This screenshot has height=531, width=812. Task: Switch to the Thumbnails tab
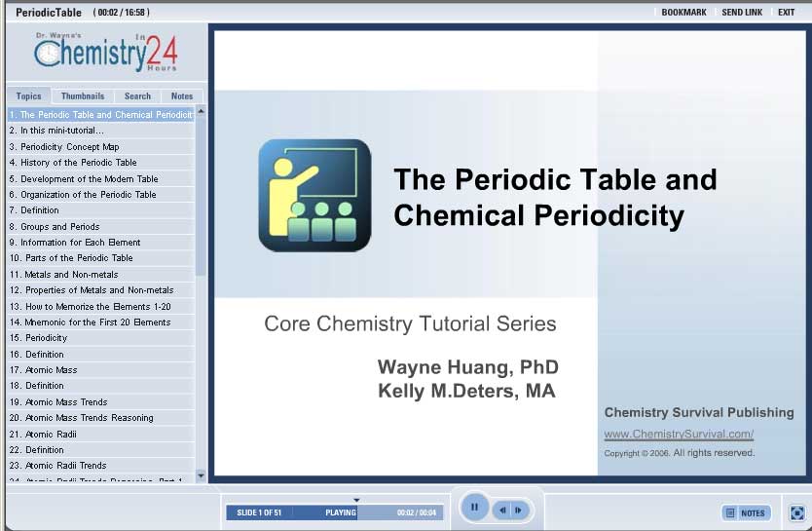82,96
